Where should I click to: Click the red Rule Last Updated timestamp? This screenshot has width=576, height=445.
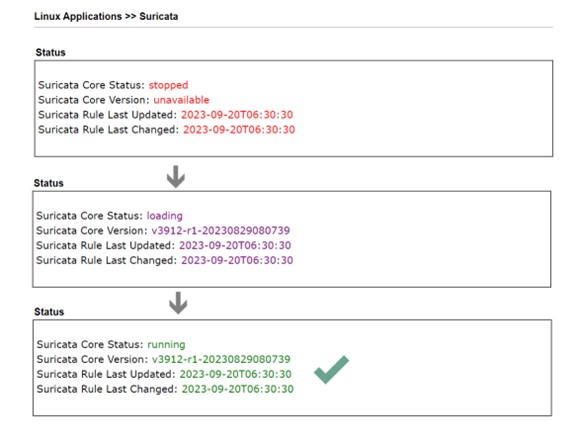[x=237, y=115]
